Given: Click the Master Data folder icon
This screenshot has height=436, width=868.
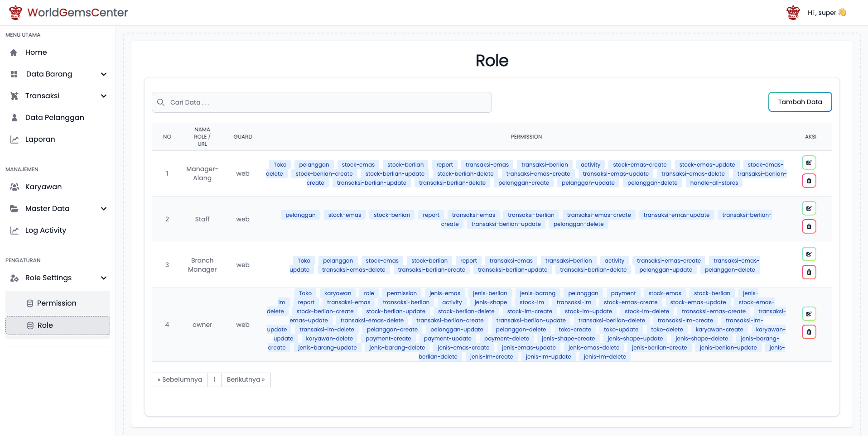Looking at the screenshot, I should click(14, 209).
